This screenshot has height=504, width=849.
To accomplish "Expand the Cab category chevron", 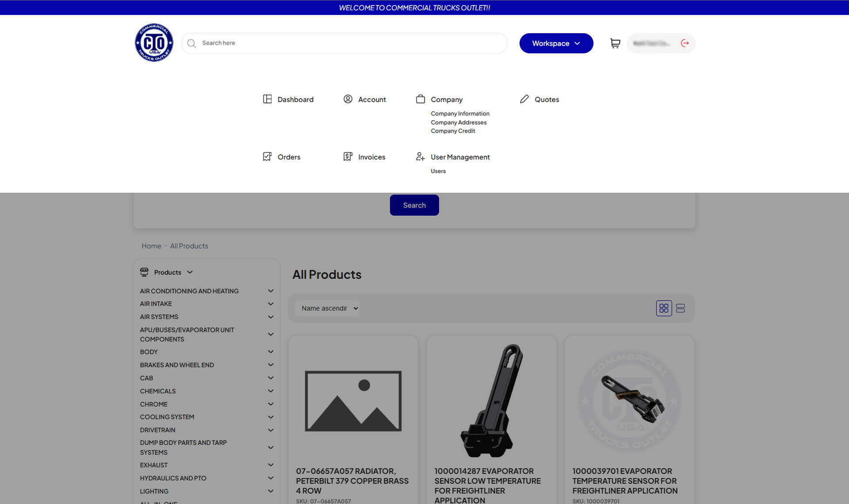I will pos(271,378).
